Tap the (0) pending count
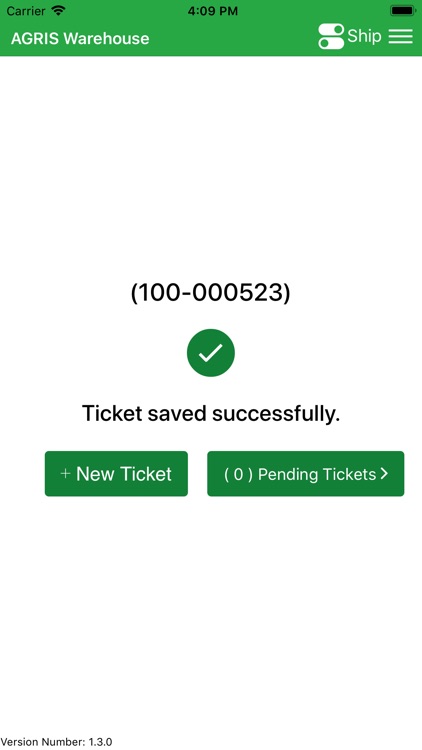Viewport: 422px width, 750px height. point(238,474)
